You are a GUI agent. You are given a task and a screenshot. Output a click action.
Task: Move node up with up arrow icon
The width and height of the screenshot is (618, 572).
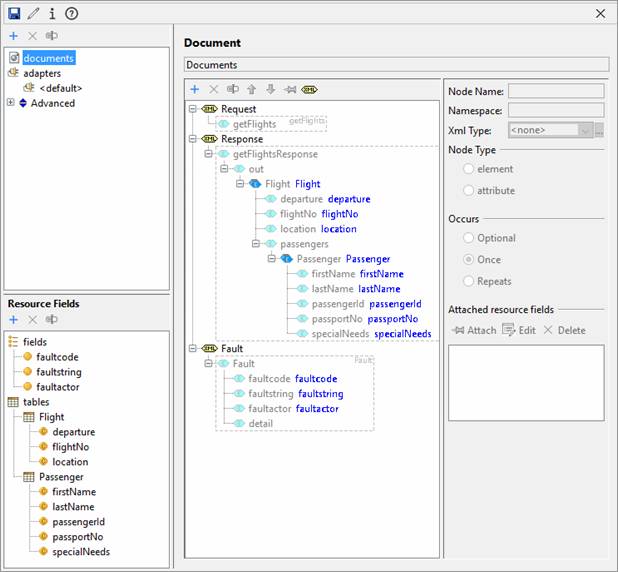click(x=251, y=89)
